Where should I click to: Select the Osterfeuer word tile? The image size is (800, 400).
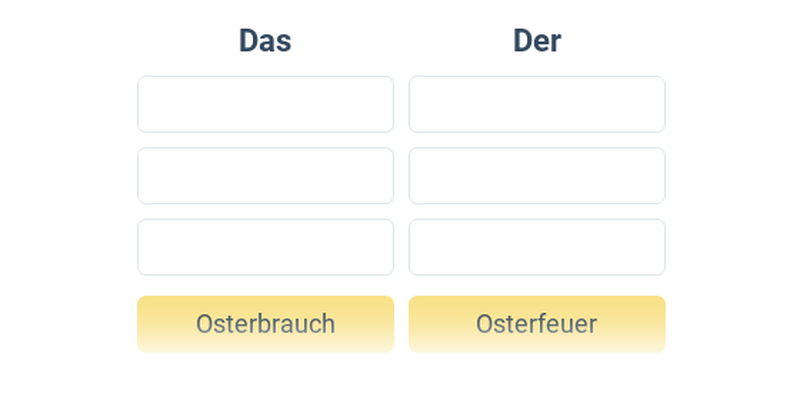(x=537, y=324)
